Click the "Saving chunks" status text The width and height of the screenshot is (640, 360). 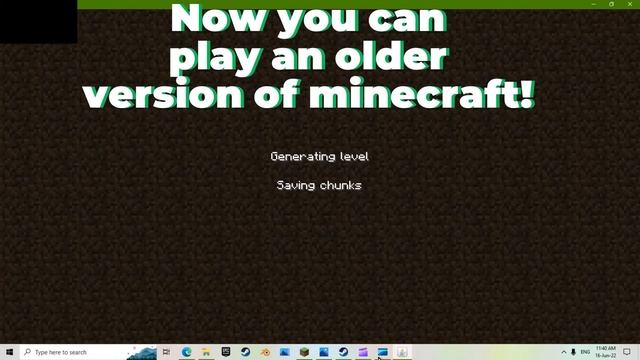[319, 185]
